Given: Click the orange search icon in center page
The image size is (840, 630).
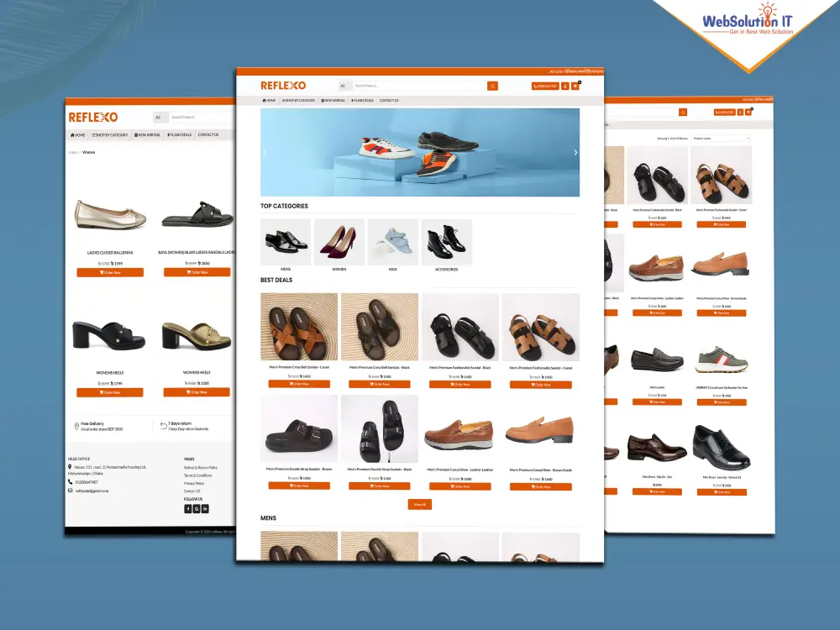Looking at the screenshot, I should pyautogui.click(x=492, y=86).
